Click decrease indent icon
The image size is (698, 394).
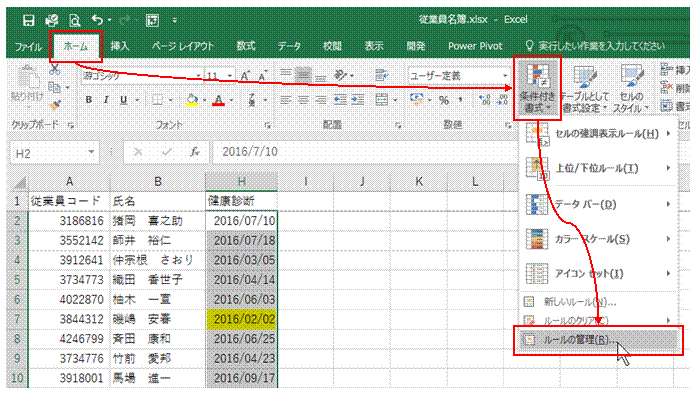click(340, 100)
